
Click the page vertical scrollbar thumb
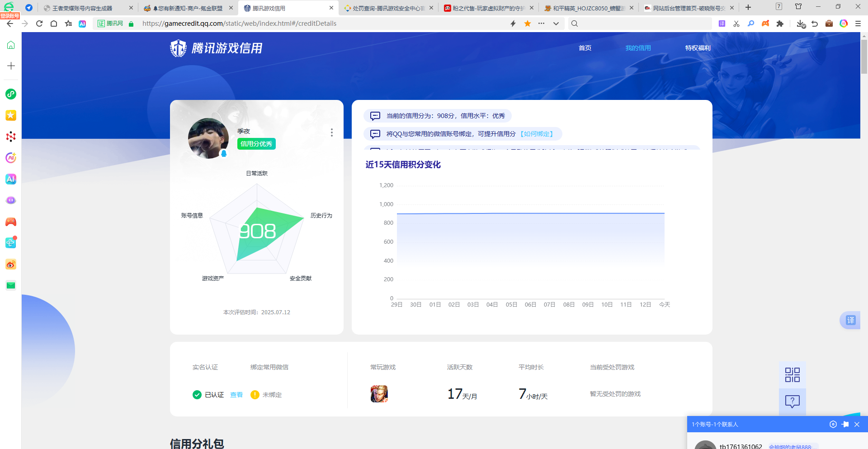tap(864, 57)
